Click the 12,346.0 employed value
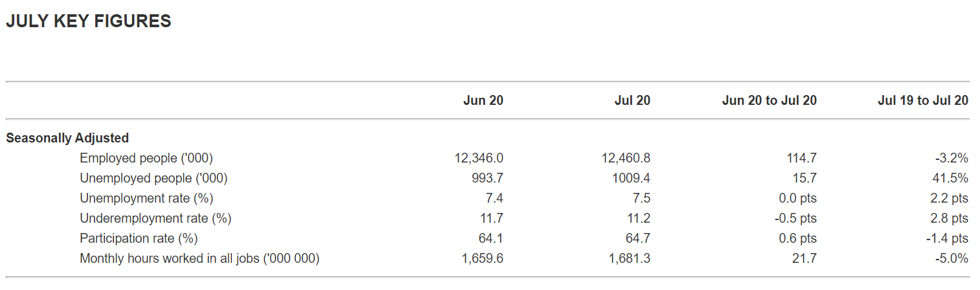 pyautogui.click(x=479, y=158)
